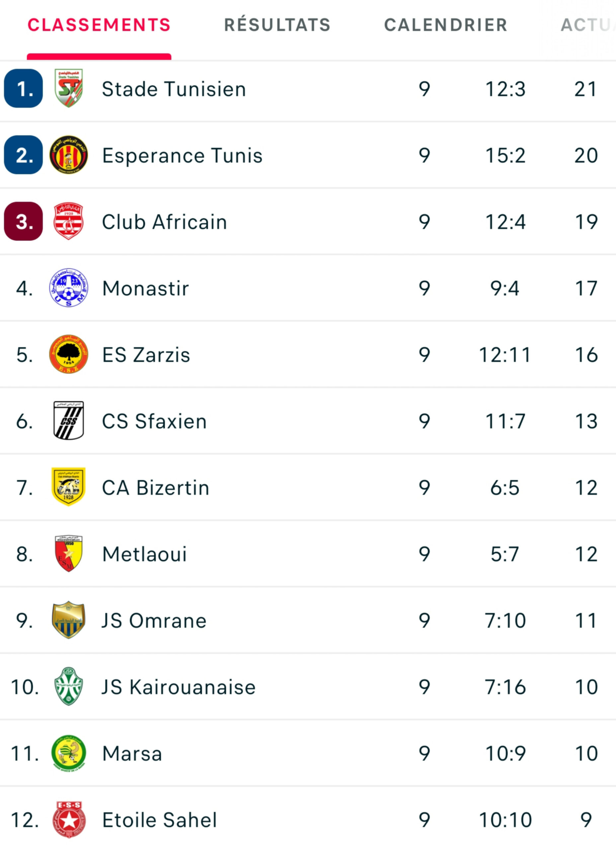Tap the ES Zarzis tree emblem
Image resolution: width=616 pixels, height=850 pixels.
coord(69,354)
